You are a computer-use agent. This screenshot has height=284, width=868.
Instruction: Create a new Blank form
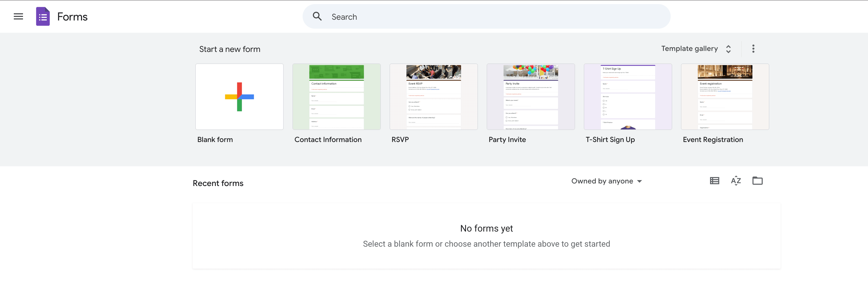point(239,97)
